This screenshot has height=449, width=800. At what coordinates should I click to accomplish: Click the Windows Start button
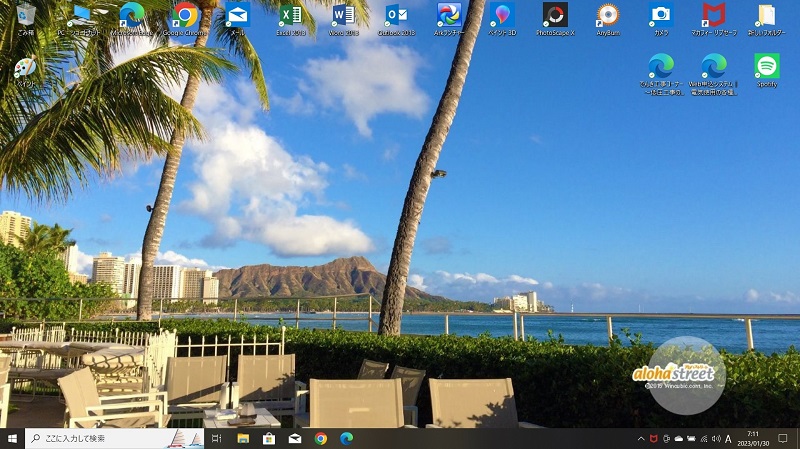pyautogui.click(x=12, y=438)
